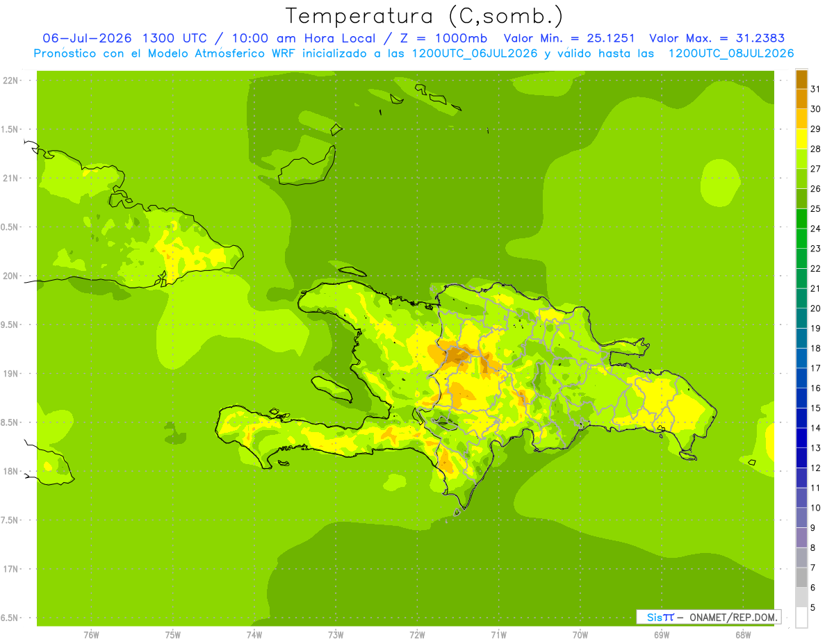Image resolution: width=834 pixels, height=644 pixels.
Task: Click the colorbar swatch between 26 and 27
Action: 802,179
